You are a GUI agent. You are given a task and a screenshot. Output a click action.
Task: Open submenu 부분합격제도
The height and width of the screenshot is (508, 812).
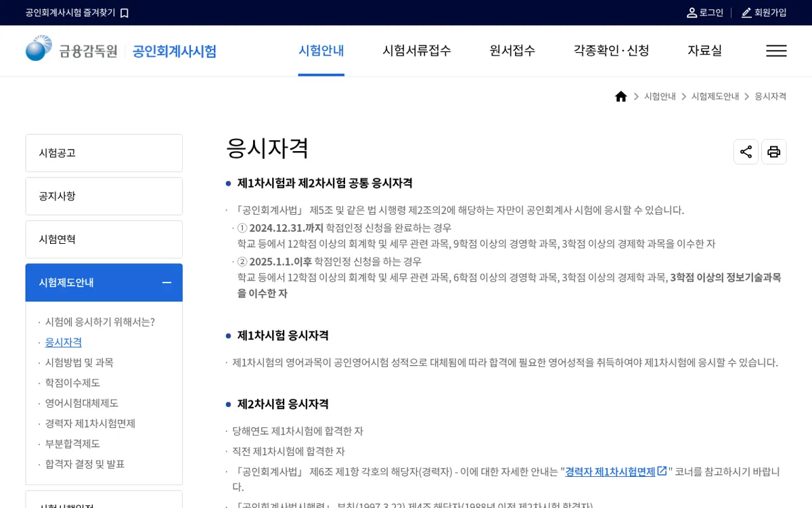click(72, 444)
